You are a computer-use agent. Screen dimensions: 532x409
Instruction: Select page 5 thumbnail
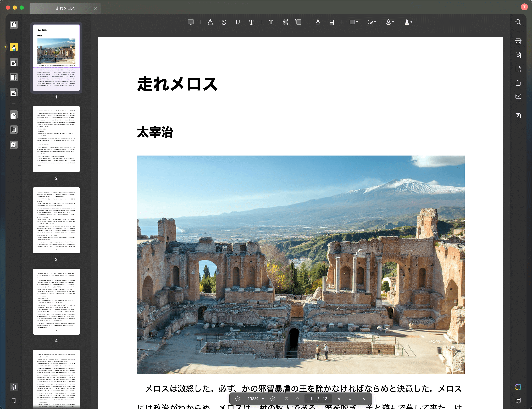coord(56,379)
